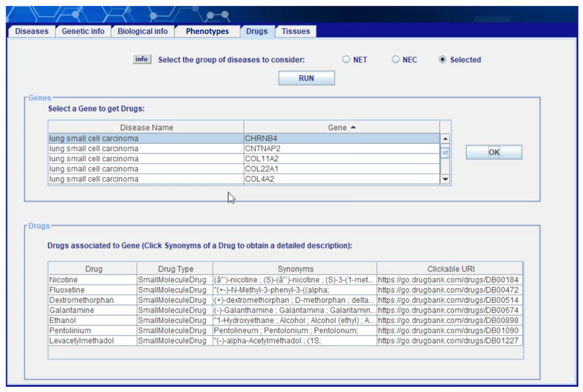The width and height of the screenshot is (583, 392).
Task: Open Galantamine DrugBank link DB00674
Action: click(x=448, y=310)
